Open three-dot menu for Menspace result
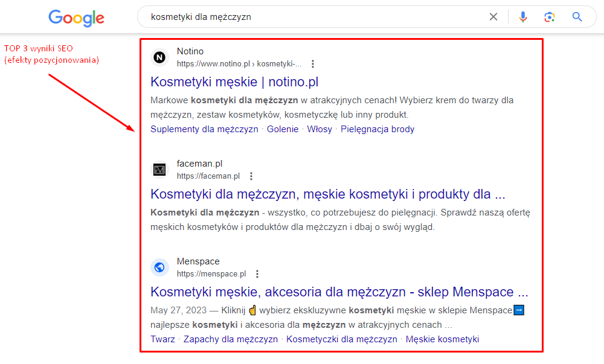 (x=257, y=274)
